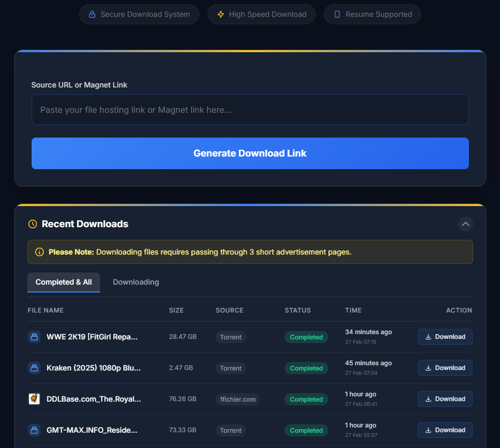Click the 73.33 GB size value
This screenshot has height=448, width=500.
183,430
